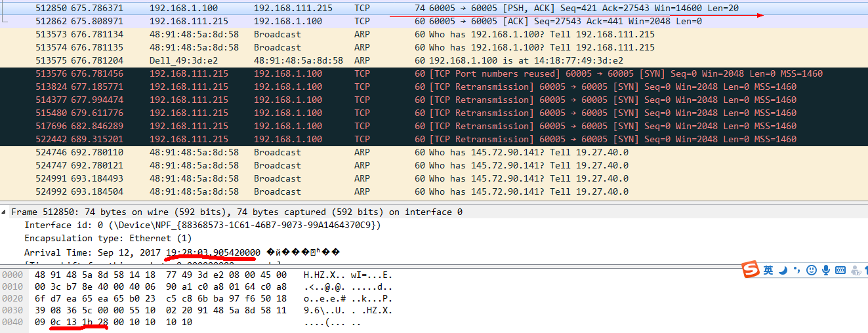Click the Encapsulation type: Ethernet line
This screenshot has width=868, height=333.
click(x=108, y=239)
